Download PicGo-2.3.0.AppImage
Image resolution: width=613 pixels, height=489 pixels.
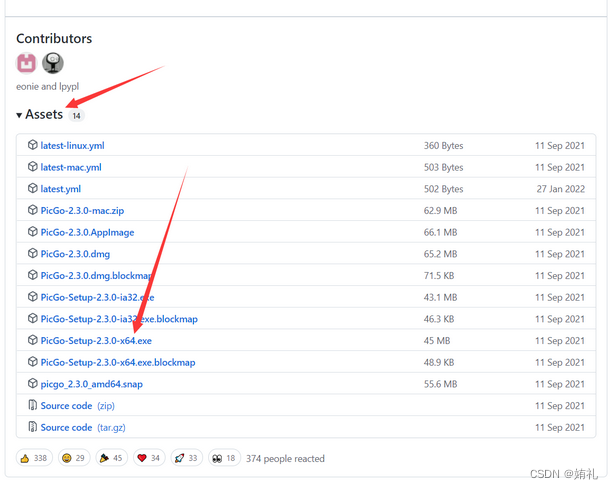click(x=87, y=232)
